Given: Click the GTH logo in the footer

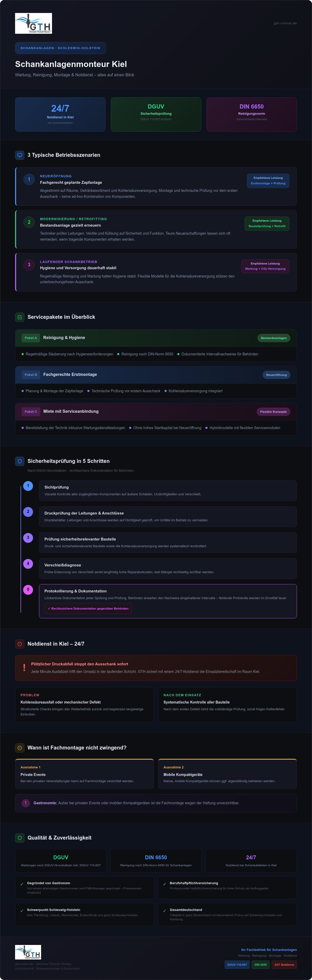Looking at the screenshot, I should pyautogui.click(x=28, y=952).
